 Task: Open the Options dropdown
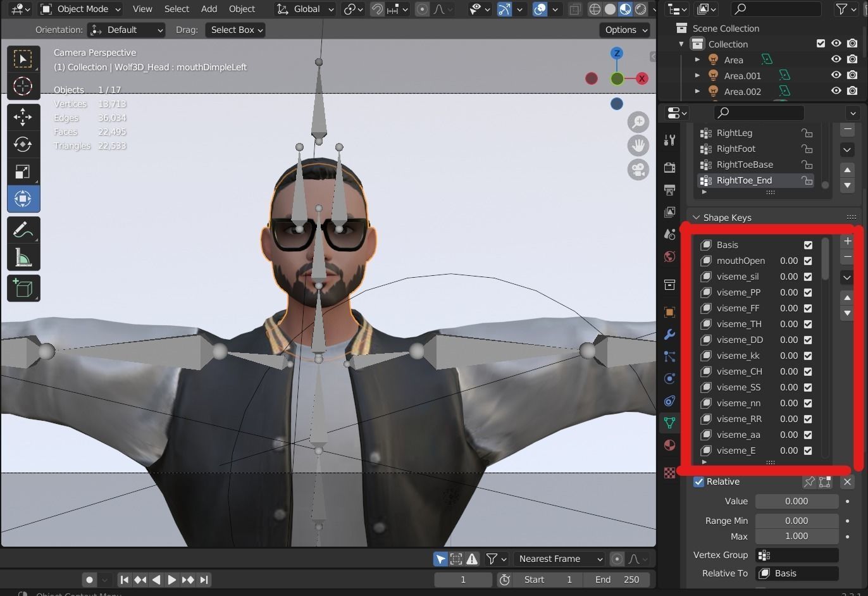pyautogui.click(x=625, y=30)
